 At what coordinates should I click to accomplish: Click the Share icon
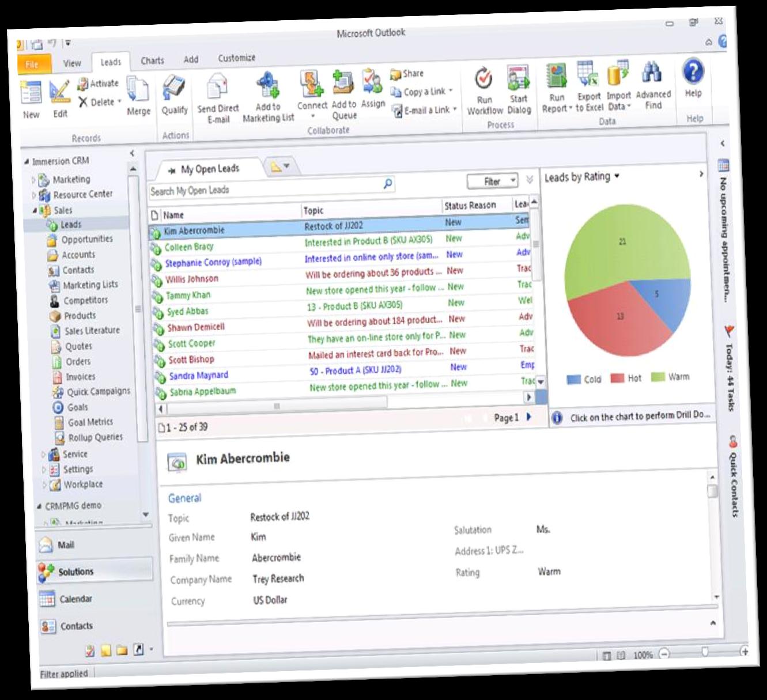click(x=395, y=74)
